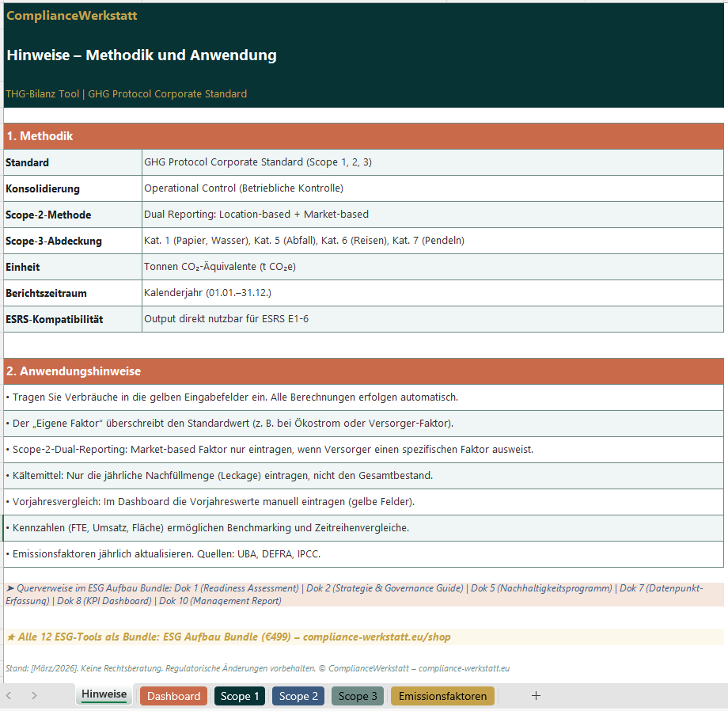
Task: Click the ESRS E1-6 output cell
Action: [x=432, y=320]
